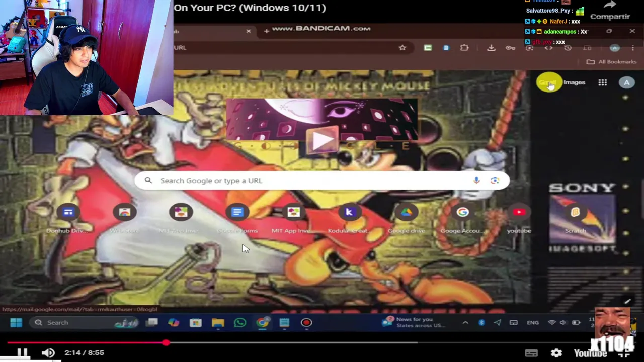Open the history clock icon in toolbar

click(568, 48)
